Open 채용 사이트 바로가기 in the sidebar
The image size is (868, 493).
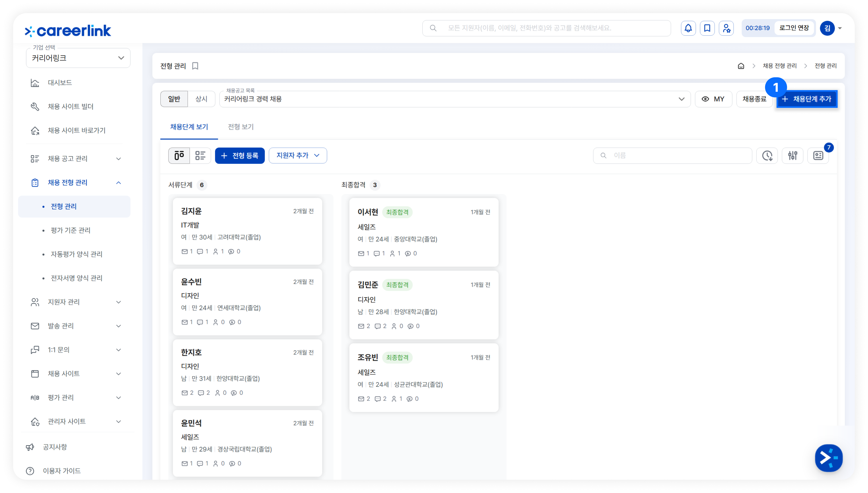76,130
